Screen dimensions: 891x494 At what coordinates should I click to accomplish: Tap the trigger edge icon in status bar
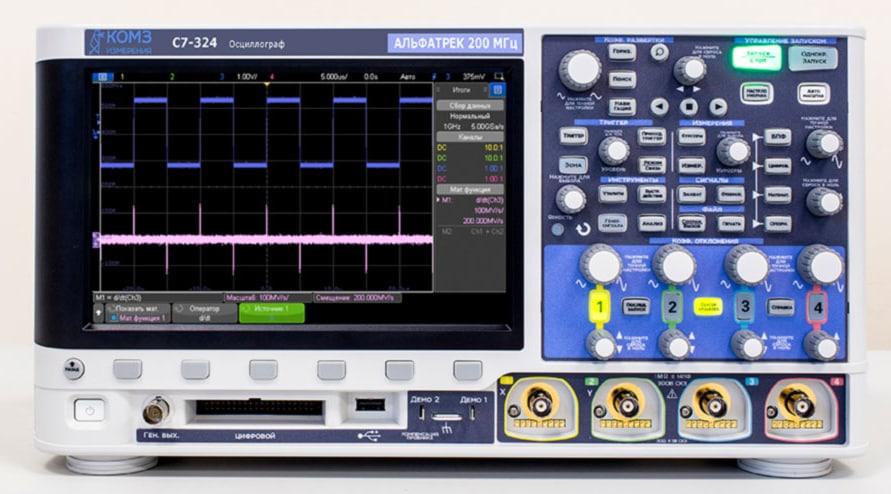(434, 76)
